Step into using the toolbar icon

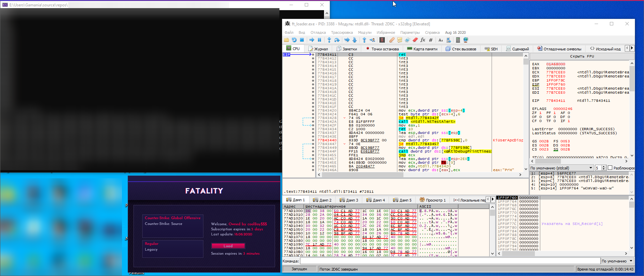coord(329,40)
